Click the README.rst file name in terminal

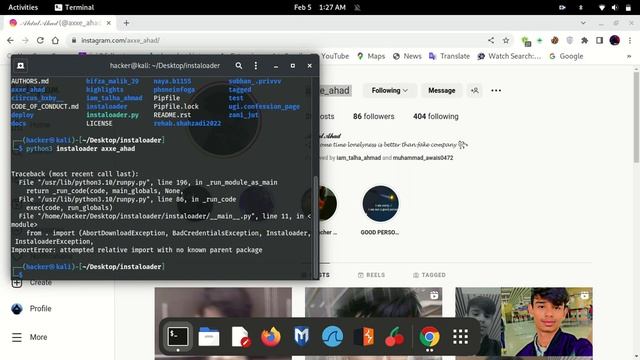click(x=172, y=115)
